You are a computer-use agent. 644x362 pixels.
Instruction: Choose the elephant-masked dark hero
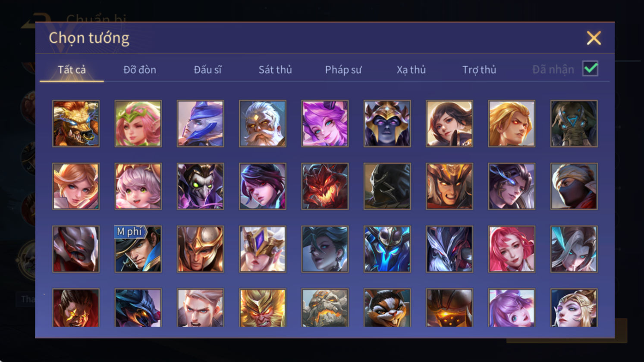pos(574,124)
